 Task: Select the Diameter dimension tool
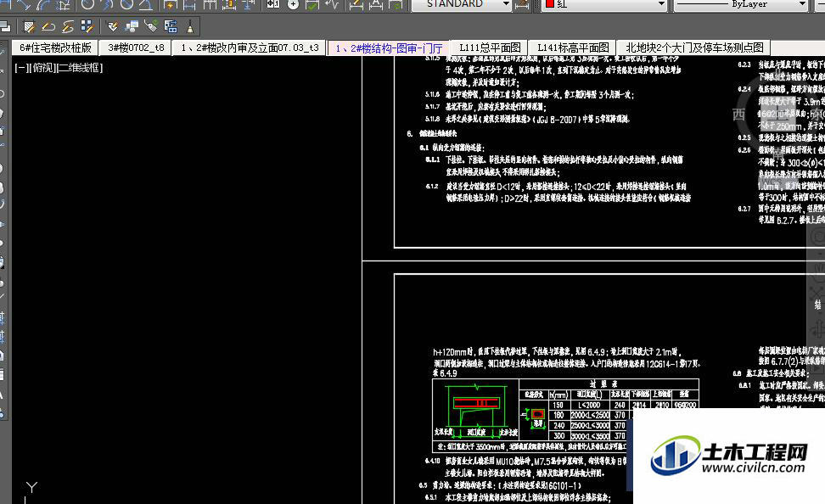point(126,5)
